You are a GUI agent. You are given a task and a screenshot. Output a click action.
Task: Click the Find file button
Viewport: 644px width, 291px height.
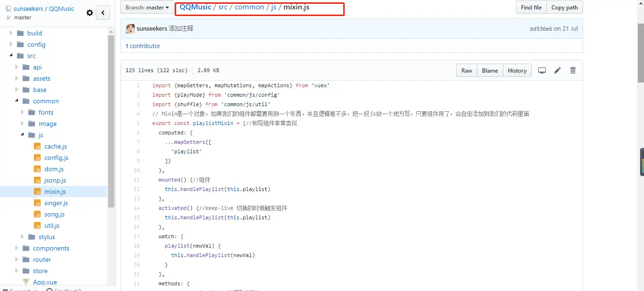pyautogui.click(x=531, y=7)
